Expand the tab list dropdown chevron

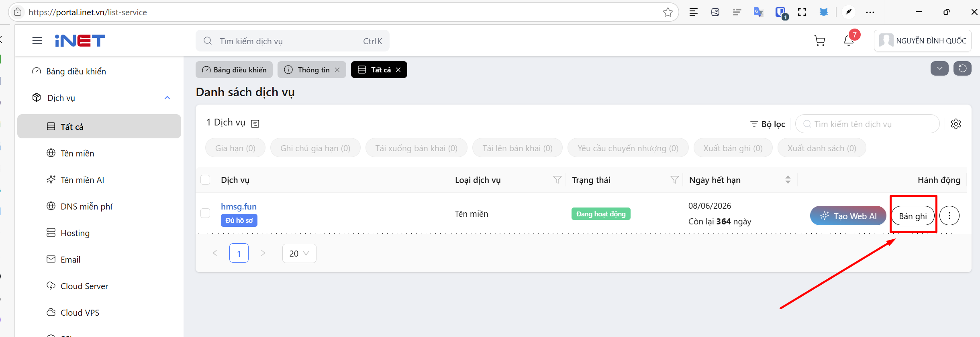(939, 68)
